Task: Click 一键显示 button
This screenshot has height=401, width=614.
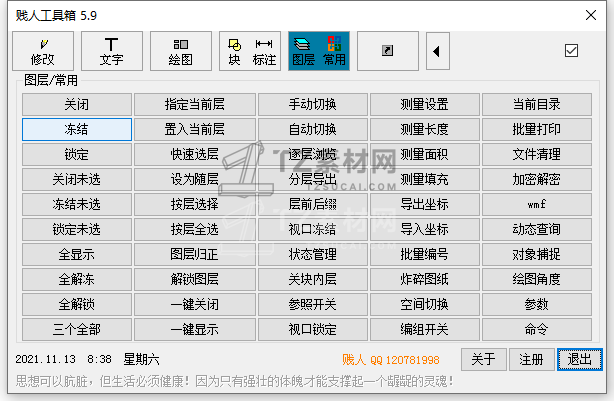Action: tap(195, 330)
